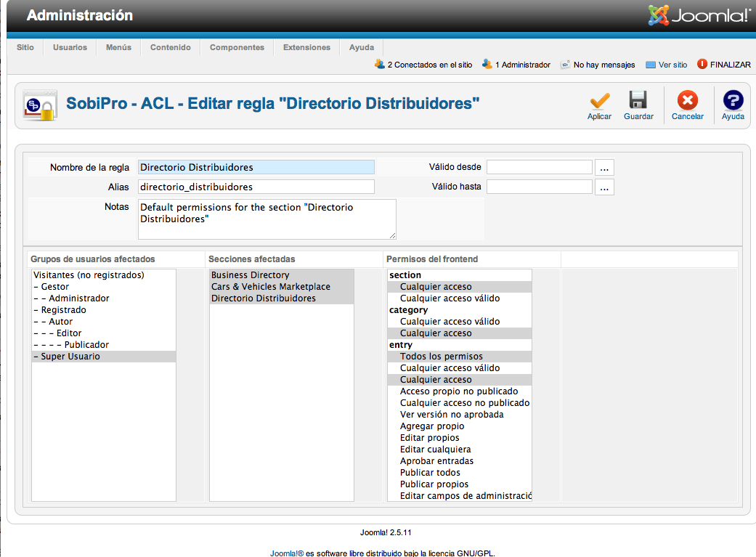Select Agregar propio permission
Screen dimensions: 756x557
click(x=460, y=426)
